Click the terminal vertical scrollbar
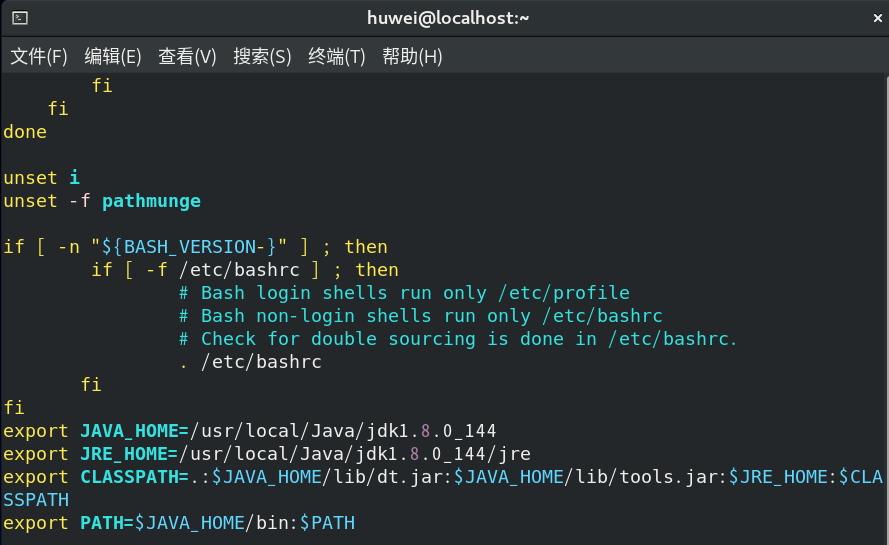889x545 pixels. click(x=886, y=309)
